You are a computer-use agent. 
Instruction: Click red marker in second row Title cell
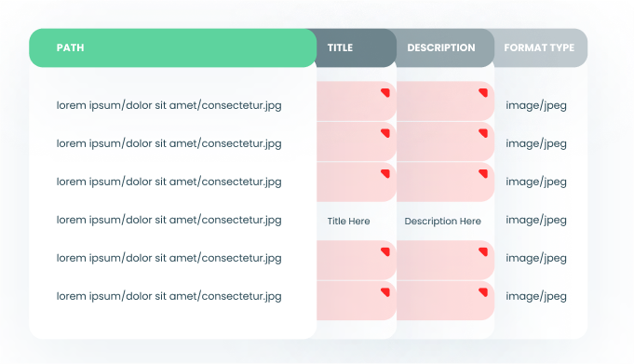coord(385,133)
